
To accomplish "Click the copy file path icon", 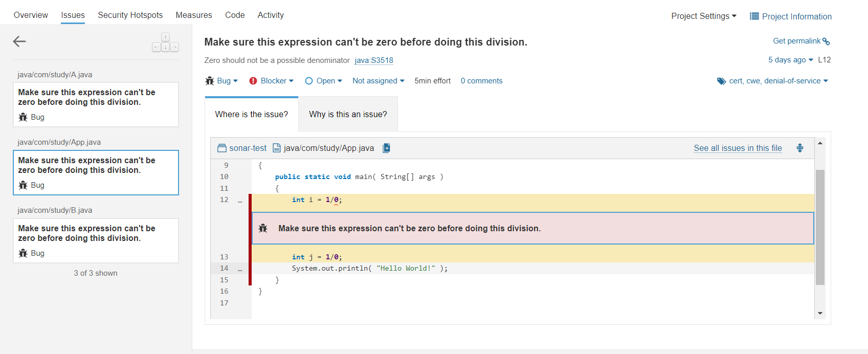I will (387, 148).
